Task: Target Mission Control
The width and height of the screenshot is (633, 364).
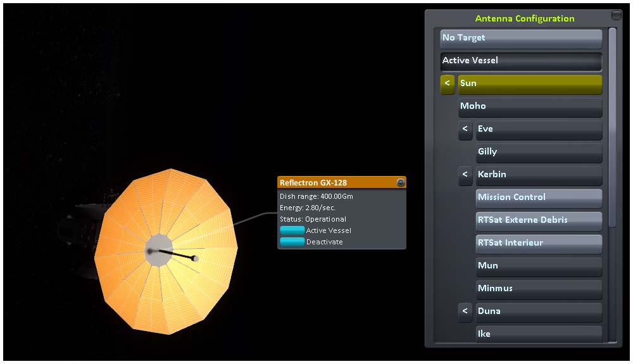Action: pyautogui.click(x=539, y=198)
